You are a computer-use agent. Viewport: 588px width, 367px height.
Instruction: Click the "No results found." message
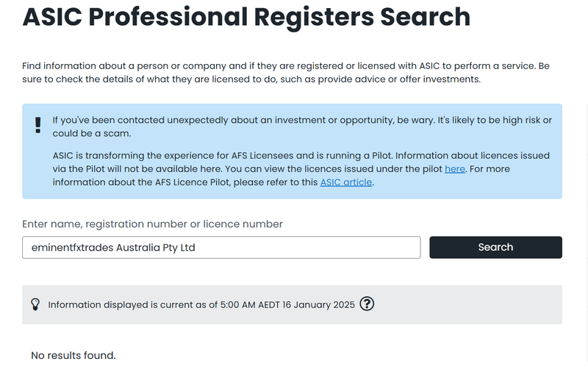pos(73,355)
